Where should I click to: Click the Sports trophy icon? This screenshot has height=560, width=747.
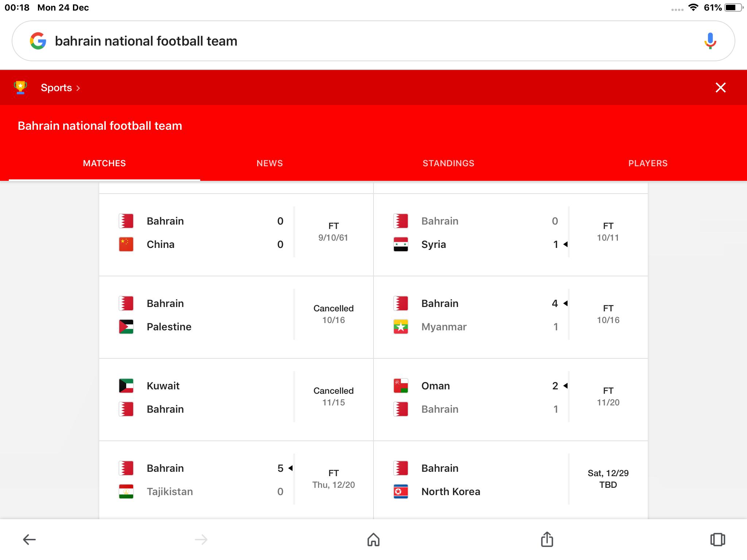20,87
